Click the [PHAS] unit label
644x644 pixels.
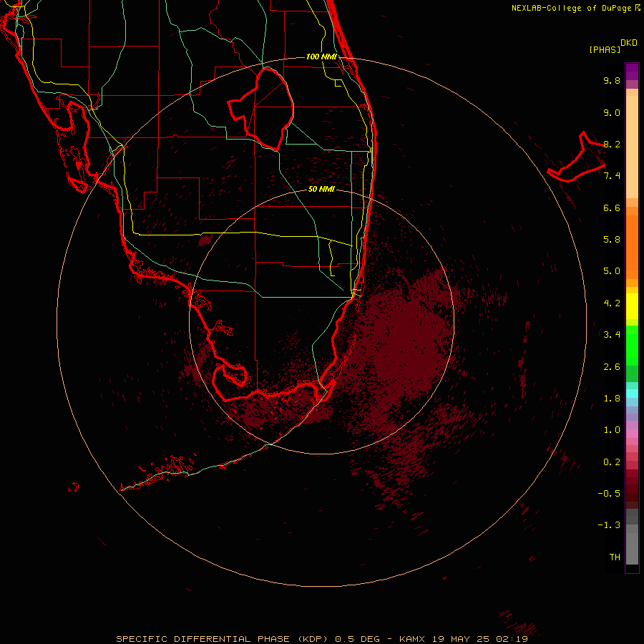(605, 49)
